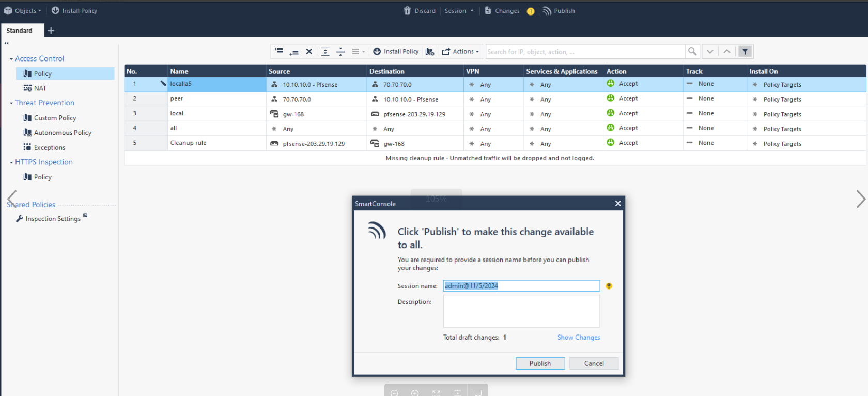Open Inspection Settings in Shared Policies
Screen dimensions: 868x396
pyautogui.click(x=53, y=219)
